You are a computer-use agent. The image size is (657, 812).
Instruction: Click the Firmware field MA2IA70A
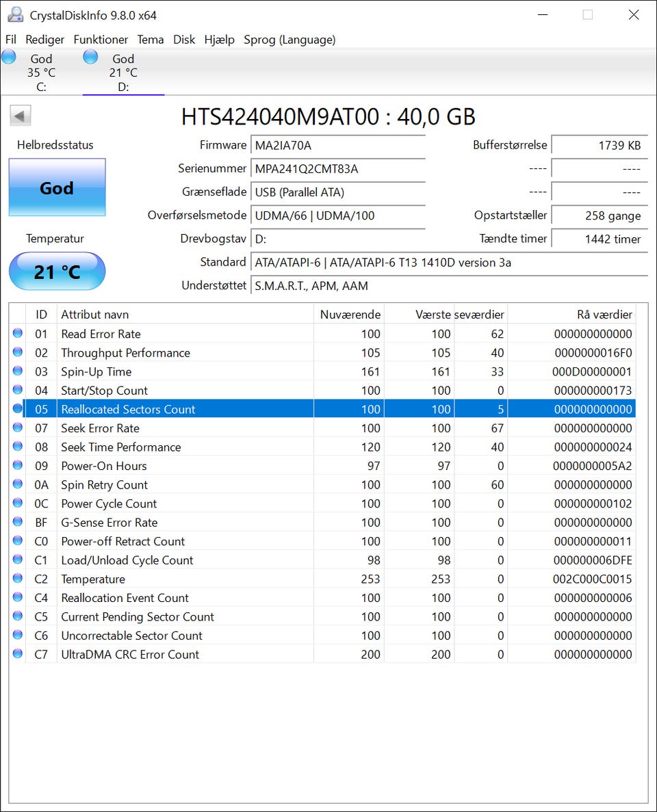338,146
